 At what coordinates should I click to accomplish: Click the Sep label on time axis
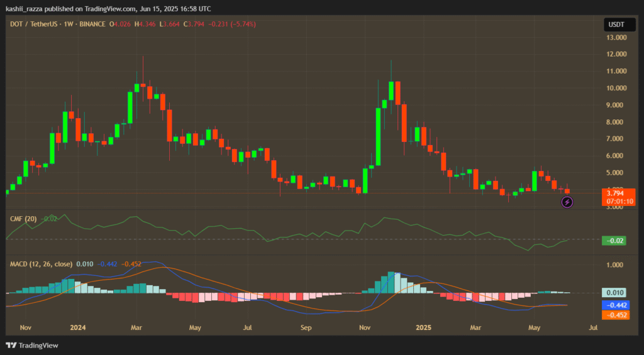pos(306,328)
